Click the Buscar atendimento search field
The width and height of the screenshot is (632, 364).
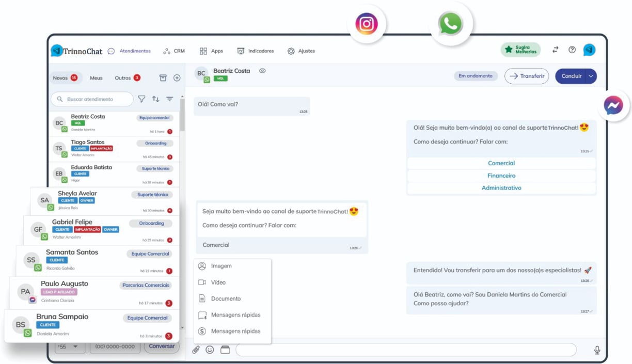point(92,99)
